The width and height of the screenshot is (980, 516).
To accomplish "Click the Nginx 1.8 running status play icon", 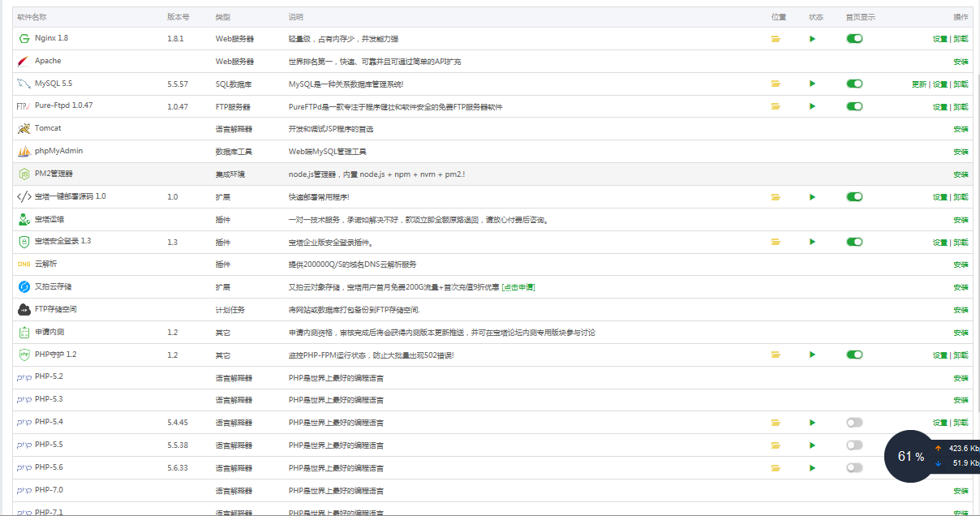I will 812,39.
